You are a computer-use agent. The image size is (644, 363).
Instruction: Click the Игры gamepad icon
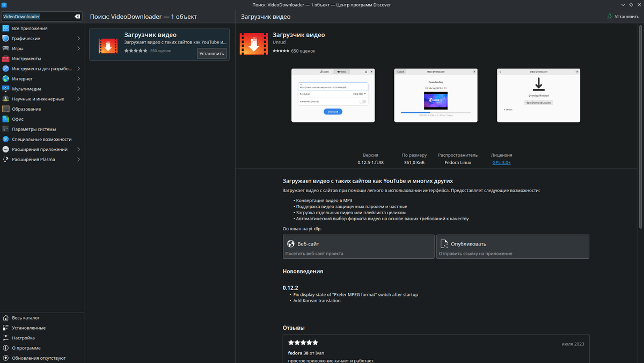click(x=6, y=48)
